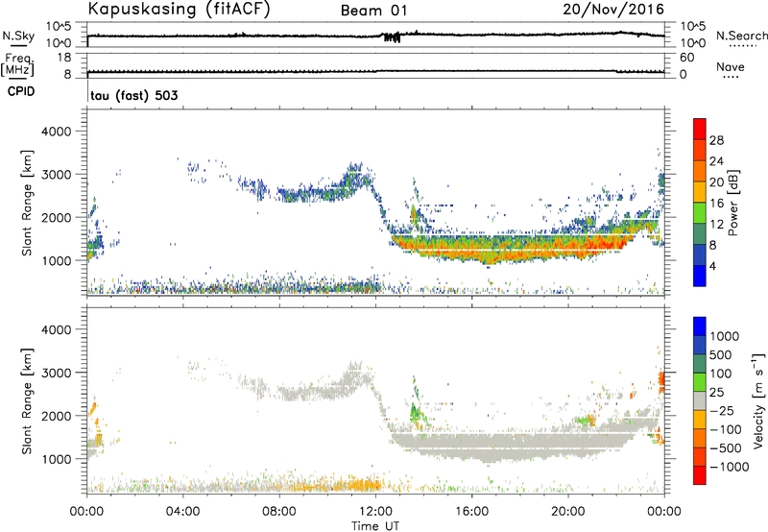Screen dimensions: 768x532
Task: Click the "-1000" velocity colorbar tick
Action: pos(730,467)
